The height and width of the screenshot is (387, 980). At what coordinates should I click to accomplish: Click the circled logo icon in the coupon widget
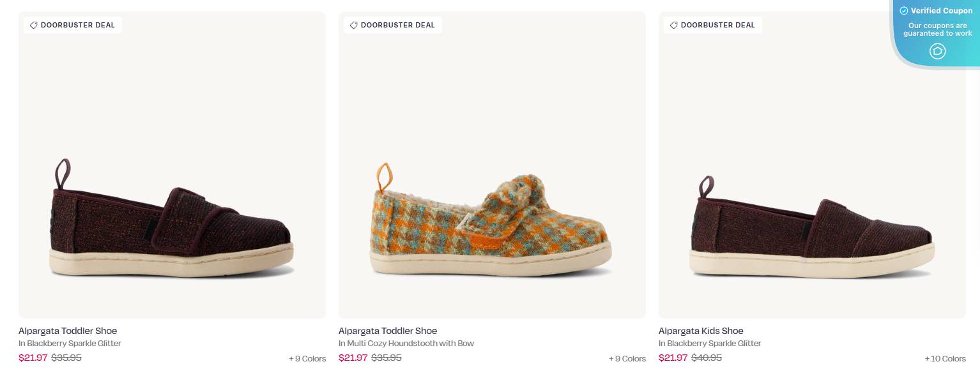937,51
